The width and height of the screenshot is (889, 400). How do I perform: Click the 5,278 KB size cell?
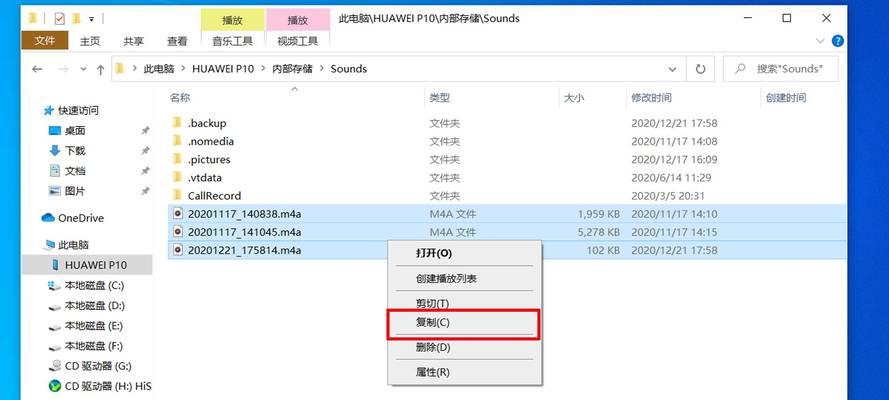pyautogui.click(x=598, y=232)
